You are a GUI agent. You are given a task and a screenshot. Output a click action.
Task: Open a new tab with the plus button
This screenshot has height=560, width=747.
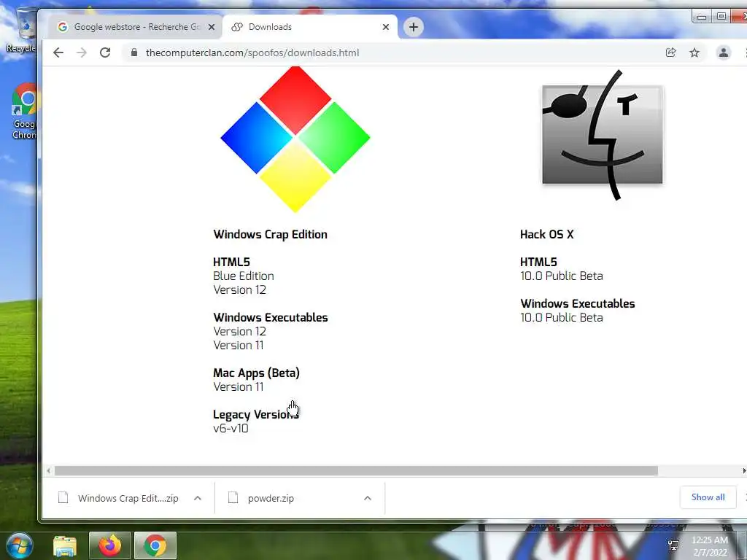(x=414, y=27)
